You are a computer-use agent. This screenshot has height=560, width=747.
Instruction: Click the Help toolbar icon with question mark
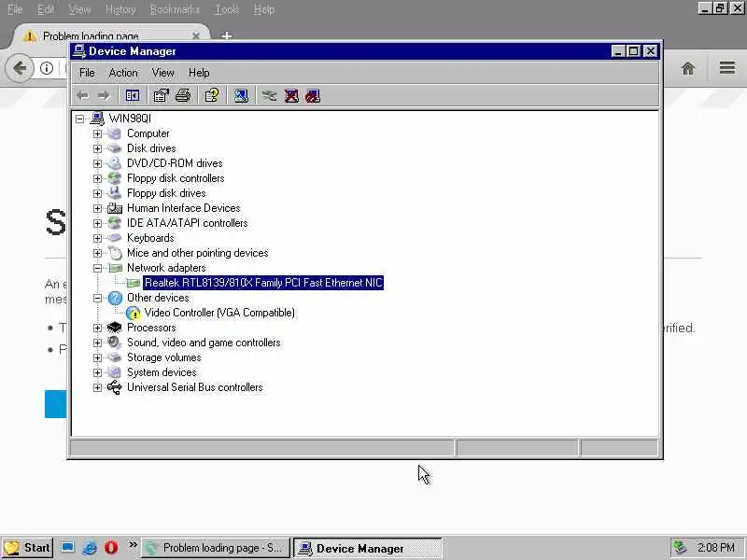(x=212, y=96)
